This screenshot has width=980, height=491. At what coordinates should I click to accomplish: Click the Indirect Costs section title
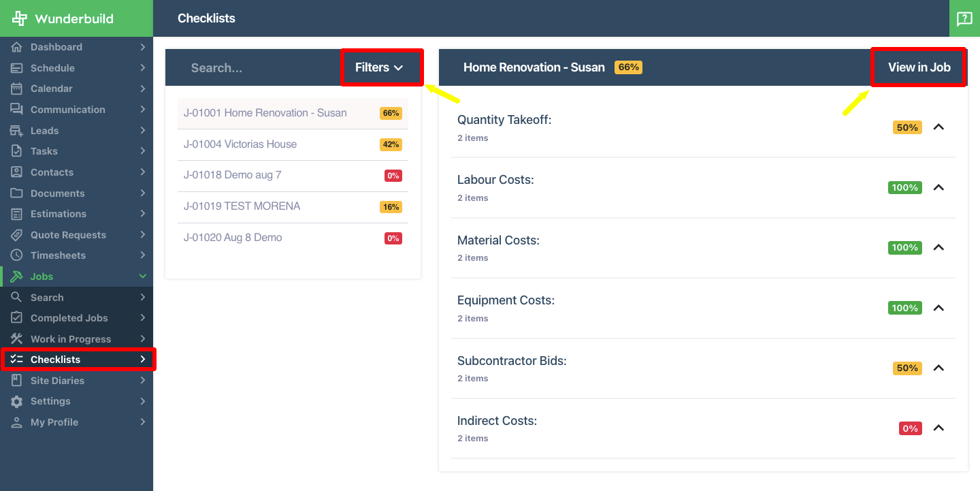(x=497, y=421)
